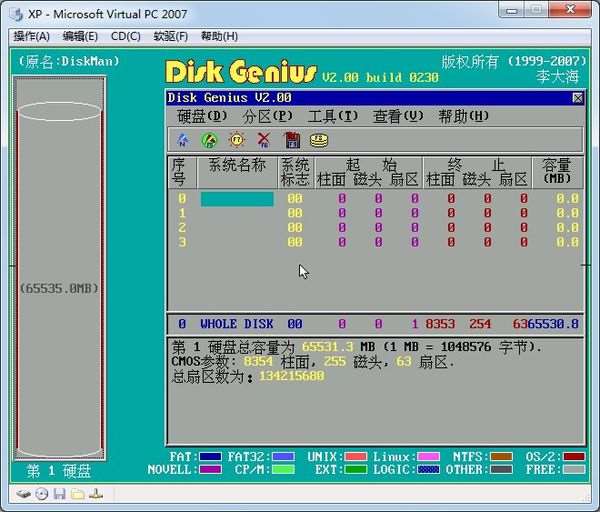Image resolution: width=600 pixels, height=512 pixels.
Task: Open the Virtual PC 帮助(H) menu
Action: click(220, 36)
